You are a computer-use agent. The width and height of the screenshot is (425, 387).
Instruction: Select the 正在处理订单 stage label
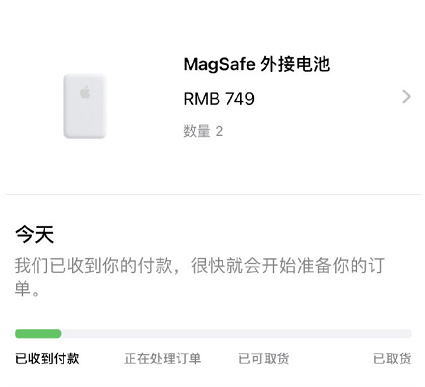point(163,359)
